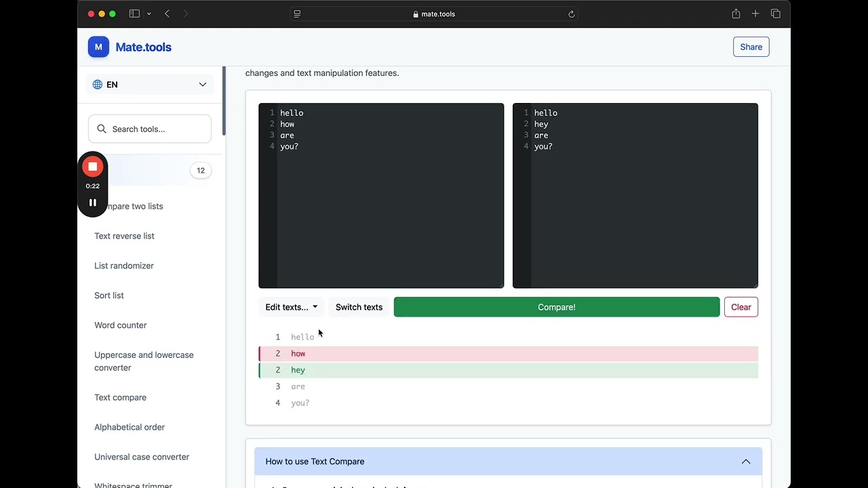Open a new Safari tab
The width and height of the screenshot is (868, 488).
[x=755, y=14]
